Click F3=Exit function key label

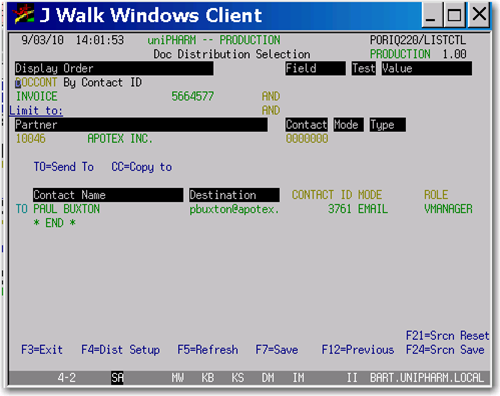pyautogui.click(x=42, y=350)
